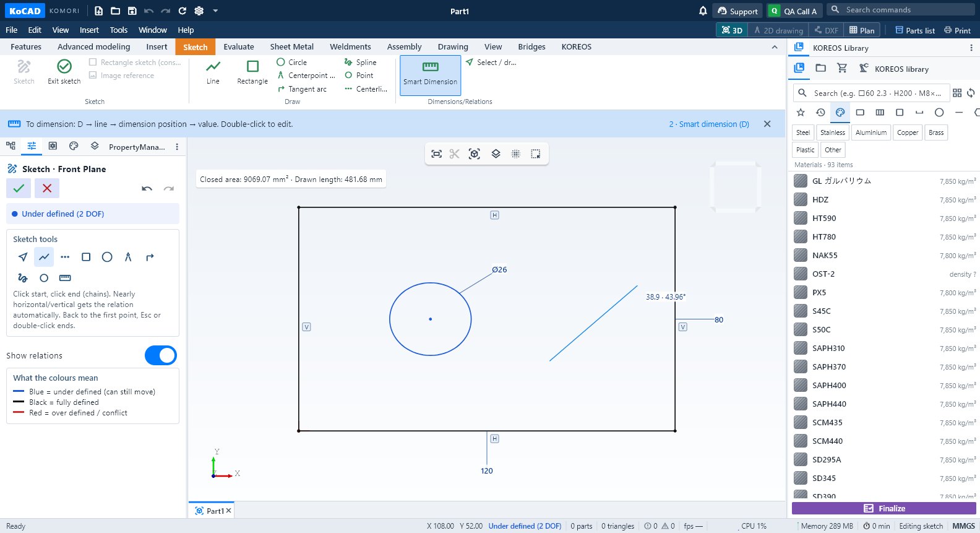Switch to the Sheet Metal ribbon tab
This screenshot has height=533, width=980.
click(x=292, y=46)
